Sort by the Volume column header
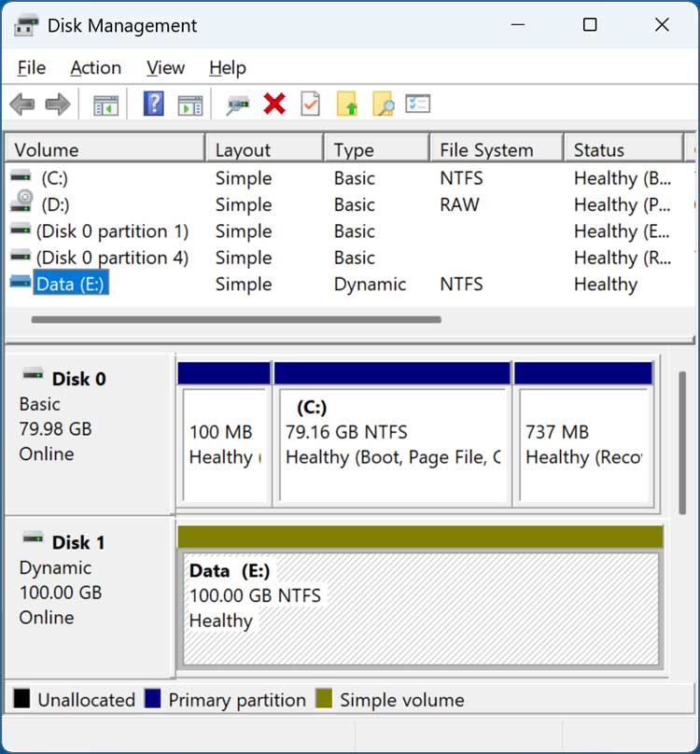700x754 pixels. (x=105, y=149)
